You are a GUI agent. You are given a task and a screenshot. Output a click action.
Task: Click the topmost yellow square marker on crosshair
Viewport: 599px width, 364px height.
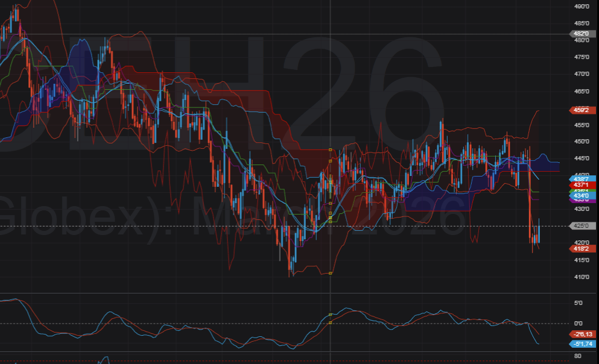(331, 149)
